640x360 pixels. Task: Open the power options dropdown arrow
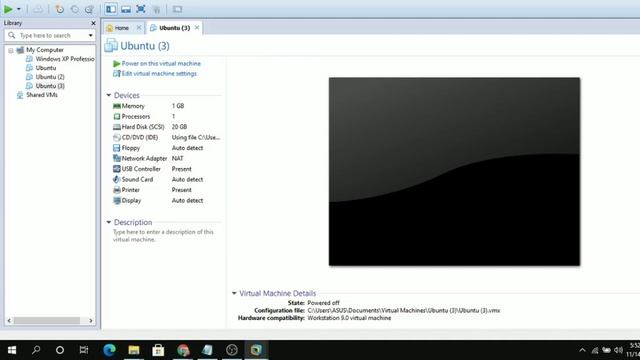19,9
